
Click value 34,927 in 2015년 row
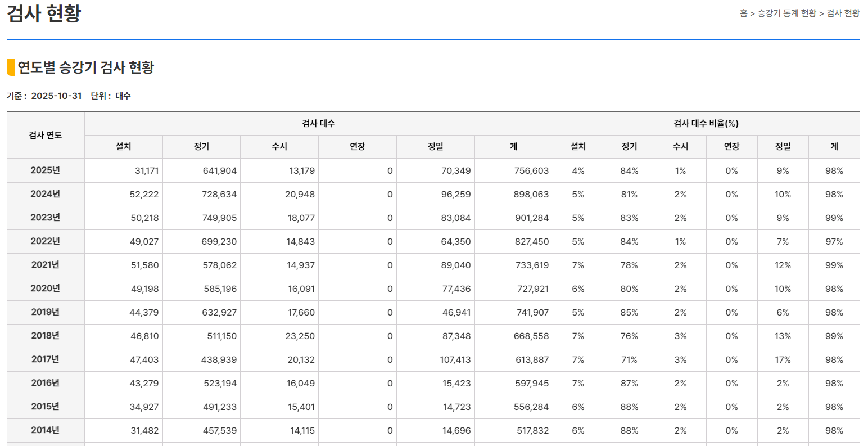click(144, 407)
